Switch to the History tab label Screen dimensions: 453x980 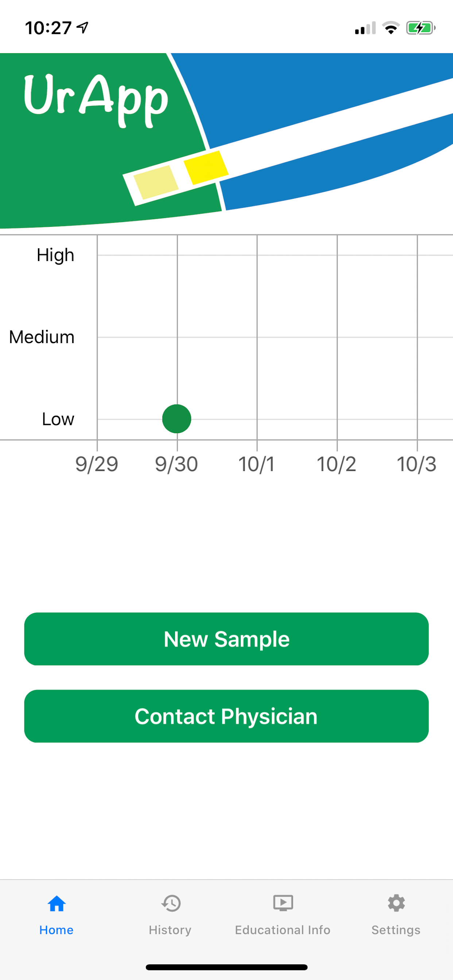tap(170, 930)
